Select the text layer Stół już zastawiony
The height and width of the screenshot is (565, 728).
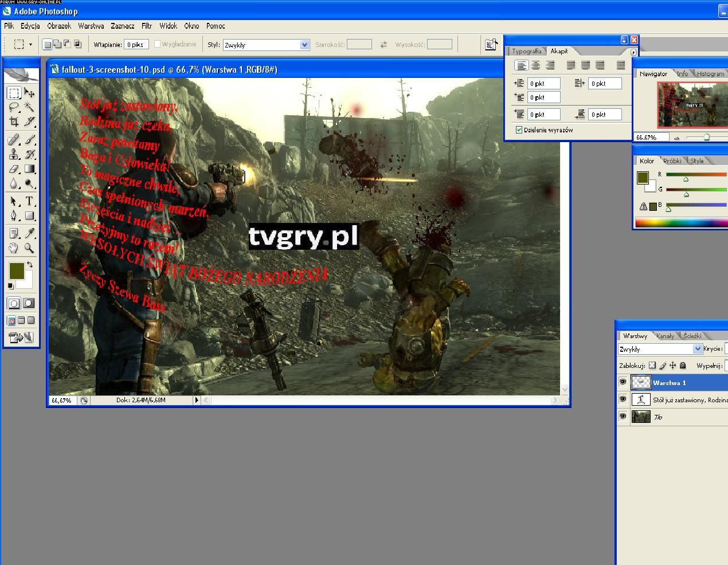[x=688, y=400]
